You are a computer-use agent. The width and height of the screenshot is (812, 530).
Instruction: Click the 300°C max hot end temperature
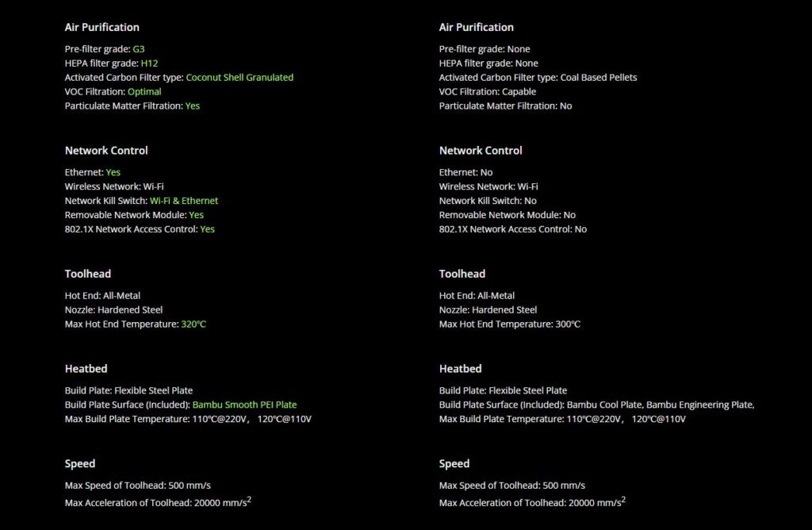(568, 325)
